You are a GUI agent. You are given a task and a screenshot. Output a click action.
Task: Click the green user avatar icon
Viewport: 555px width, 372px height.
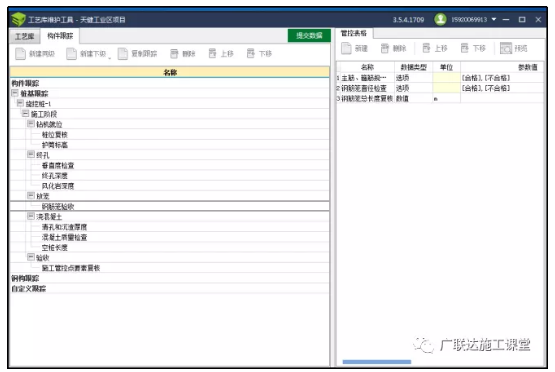440,19
